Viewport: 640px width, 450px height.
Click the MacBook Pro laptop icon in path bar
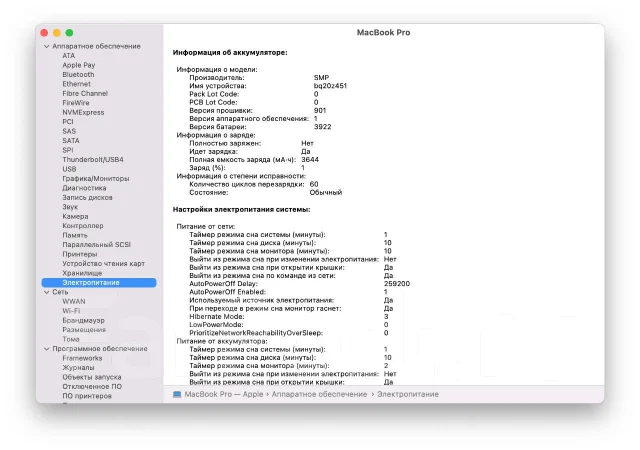coord(177,394)
